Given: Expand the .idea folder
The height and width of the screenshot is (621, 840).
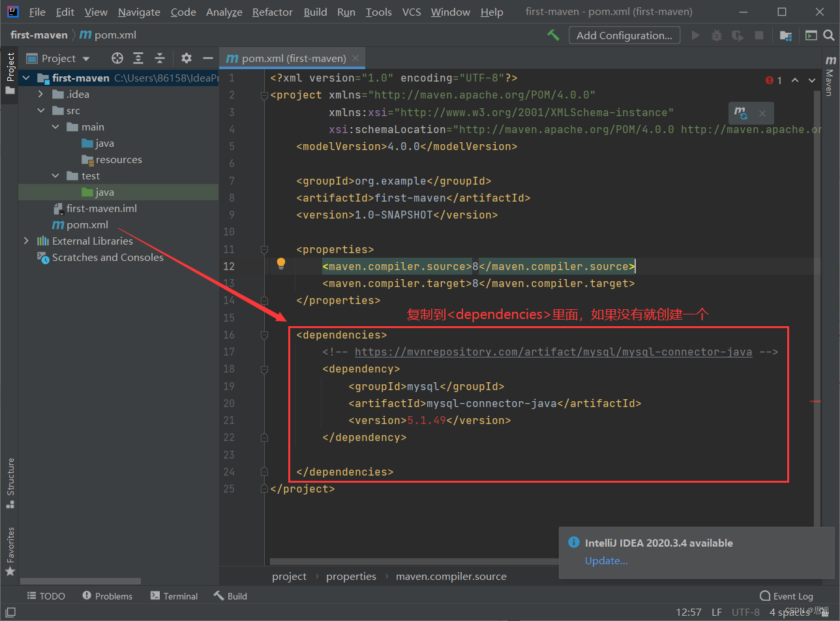Looking at the screenshot, I should [40, 94].
